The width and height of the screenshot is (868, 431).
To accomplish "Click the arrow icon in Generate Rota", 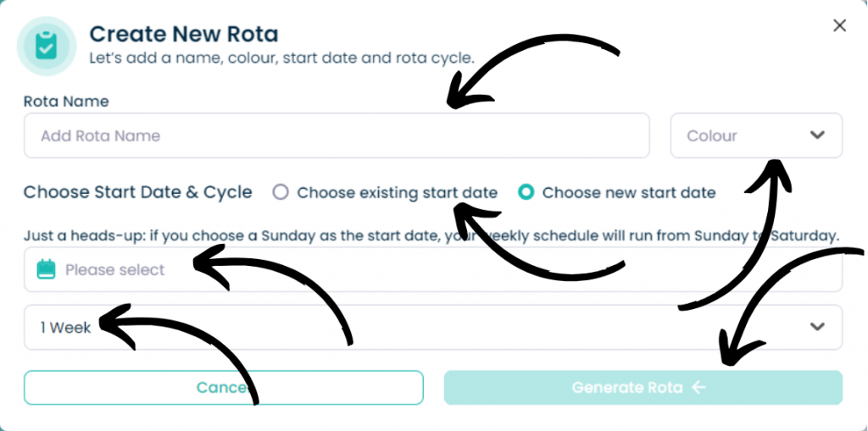I will click(x=699, y=387).
